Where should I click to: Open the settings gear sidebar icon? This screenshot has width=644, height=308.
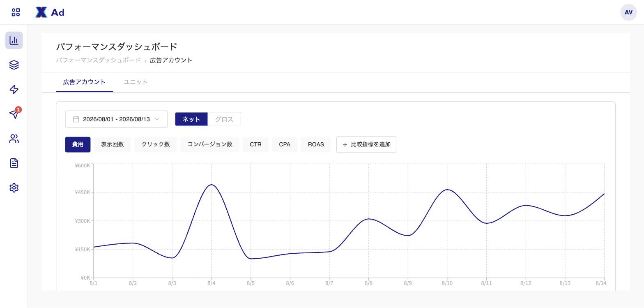[14, 188]
